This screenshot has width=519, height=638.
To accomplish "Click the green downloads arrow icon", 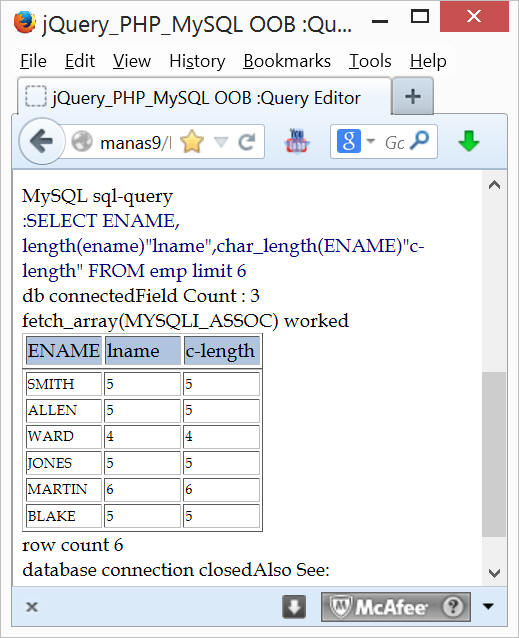I will [x=468, y=141].
